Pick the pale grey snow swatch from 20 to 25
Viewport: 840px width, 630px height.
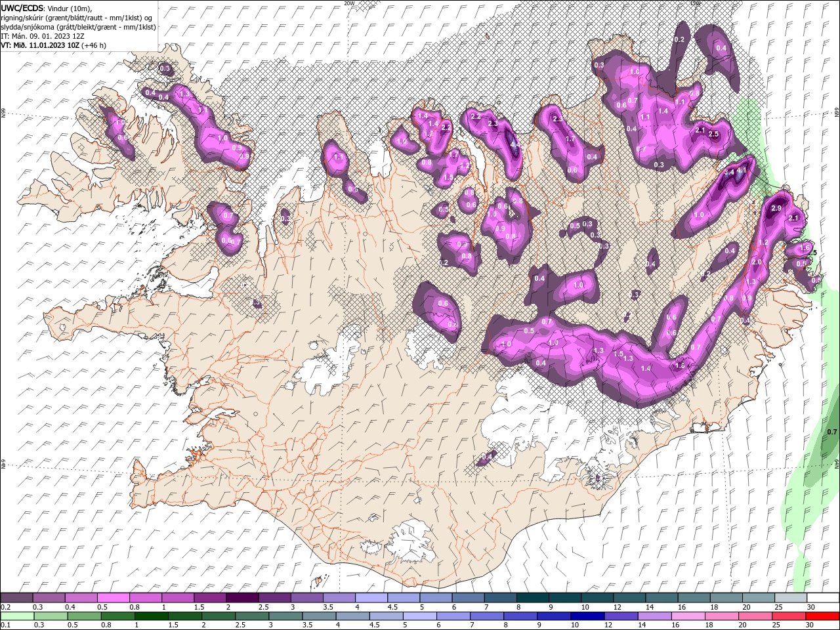coord(759,598)
